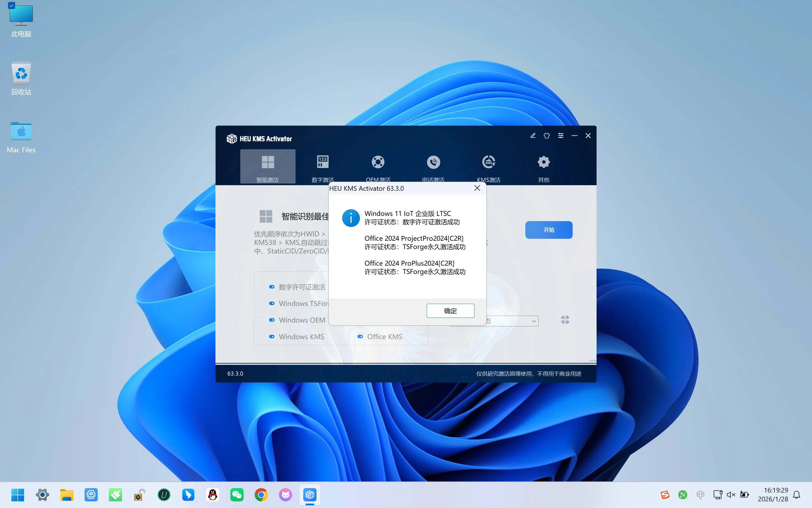Close the HEU KMS Activator 63.3.0 dialog
Image resolution: width=812 pixels, height=508 pixels.
(x=477, y=188)
